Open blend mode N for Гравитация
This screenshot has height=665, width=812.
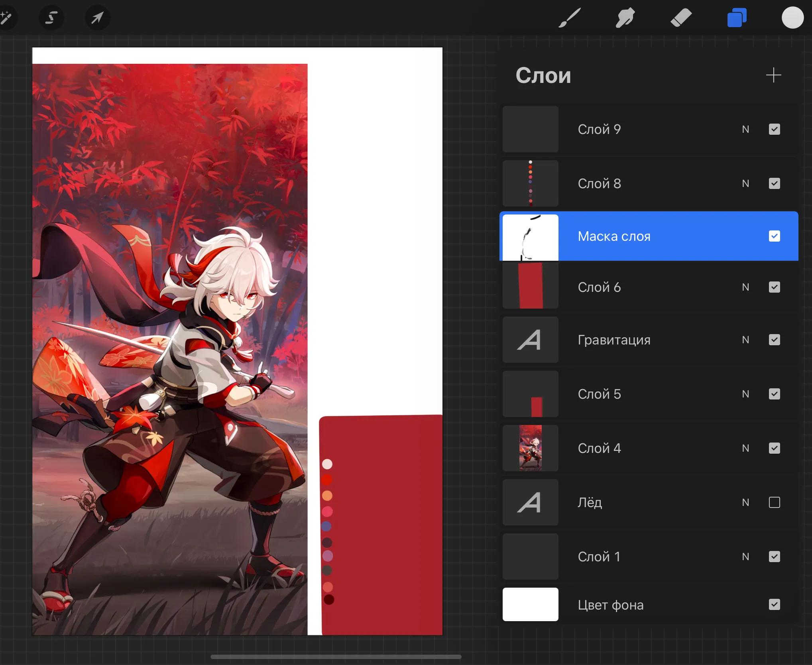(x=745, y=340)
